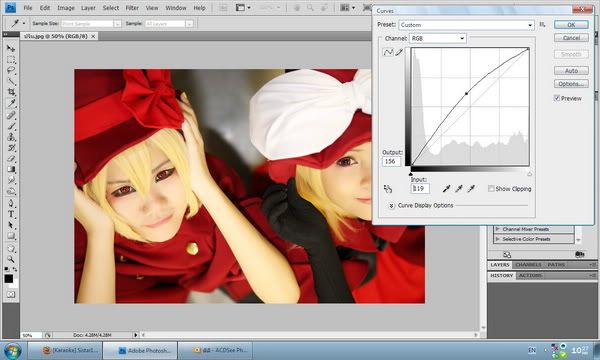Viewport: 600px width, 360px height.
Task: Click the control point on the curve
Action: [466, 93]
